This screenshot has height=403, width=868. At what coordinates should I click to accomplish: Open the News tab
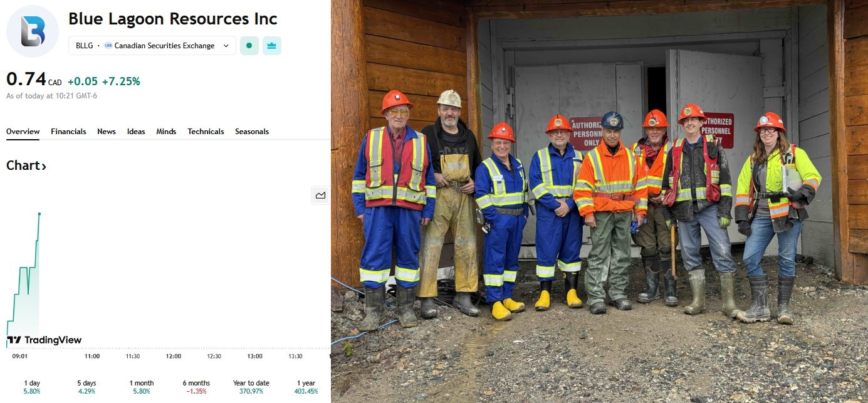[x=107, y=132]
